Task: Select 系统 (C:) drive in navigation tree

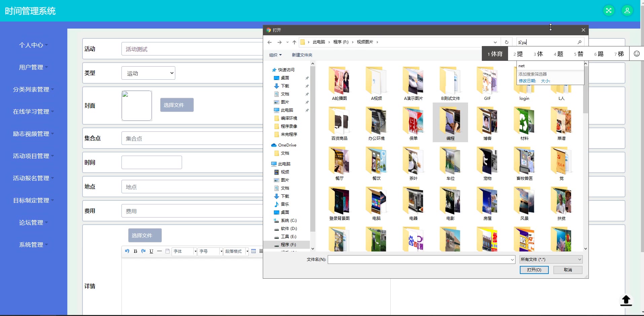Action: click(285, 220)
